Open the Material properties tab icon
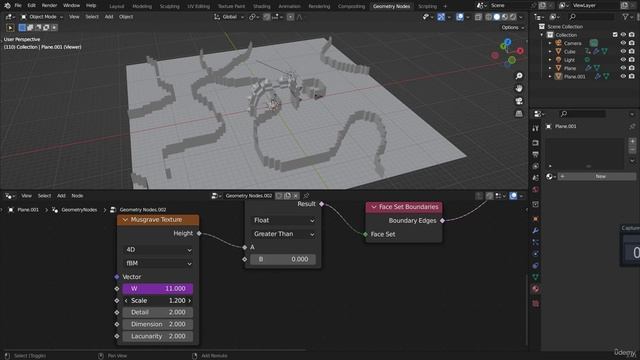This screenshot has height=360, width=640. pyautogui.click(x=536, y=289)
